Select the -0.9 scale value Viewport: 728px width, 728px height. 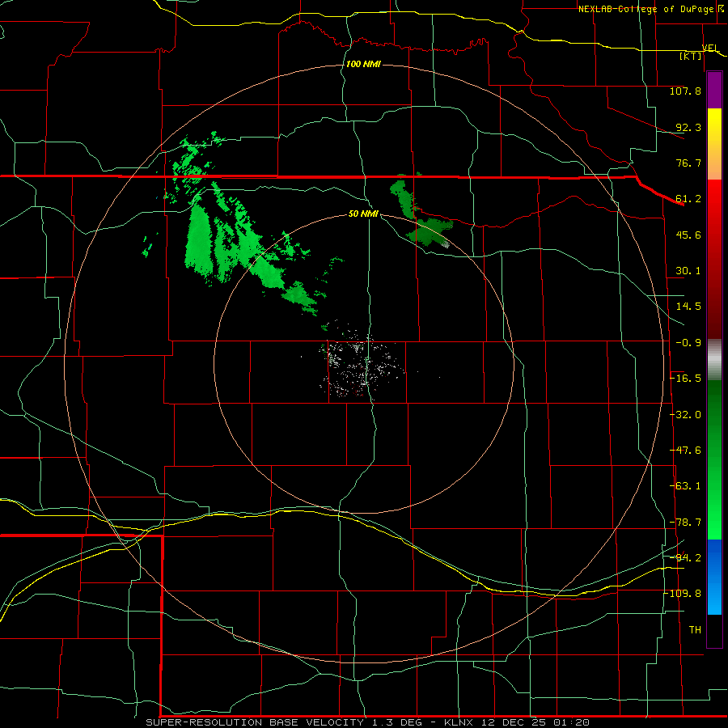[x=688, y=343]
